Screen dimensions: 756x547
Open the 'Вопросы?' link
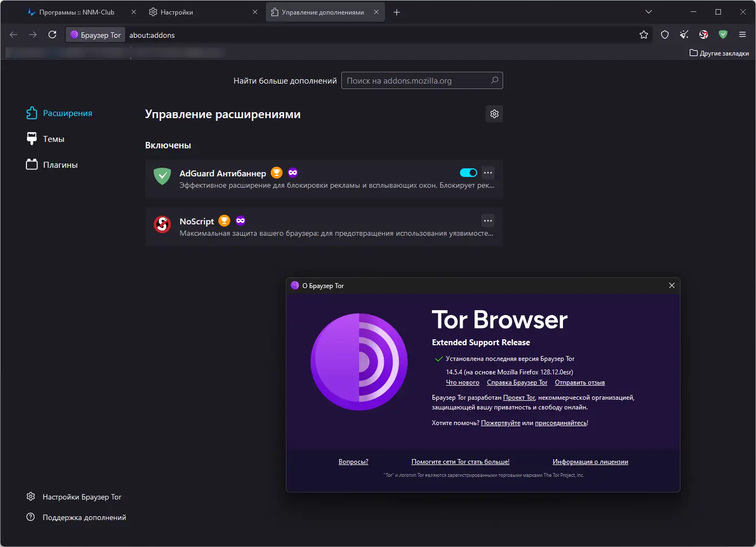pos(353,462)
